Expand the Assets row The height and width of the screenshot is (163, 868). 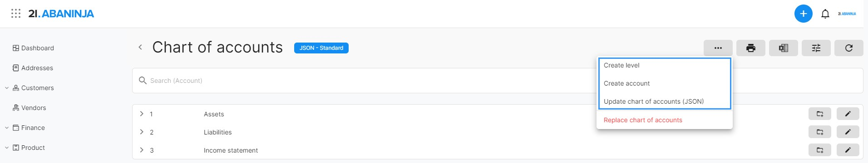coord(142,114)
